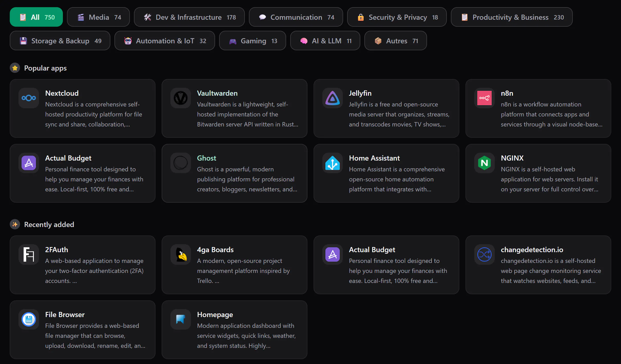Show Security & Privacy apps

click(x=397, y=17)
